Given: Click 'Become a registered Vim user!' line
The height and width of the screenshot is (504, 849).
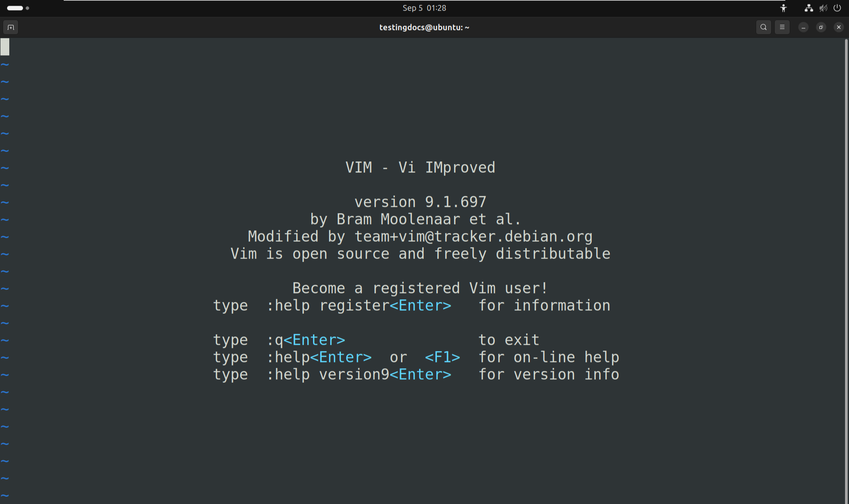Looking at the screenshot, I should [x=420, y=288].
